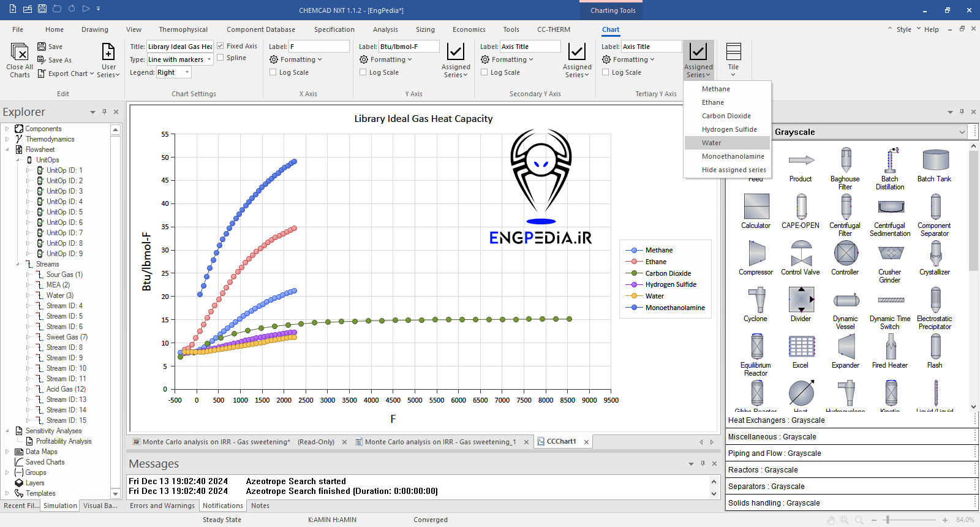Open the Style options button
The height and width of the screenshot is (527, 980).
tap(904, 29)
